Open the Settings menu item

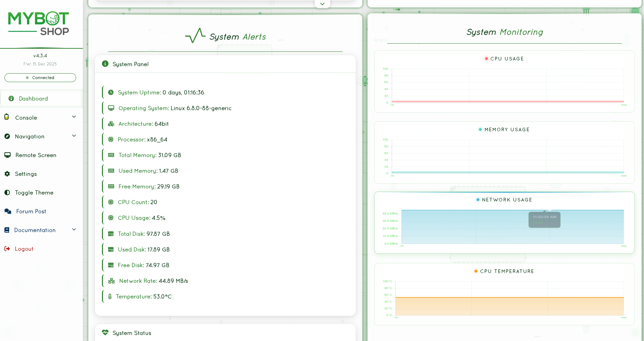[x=26, y=174]
